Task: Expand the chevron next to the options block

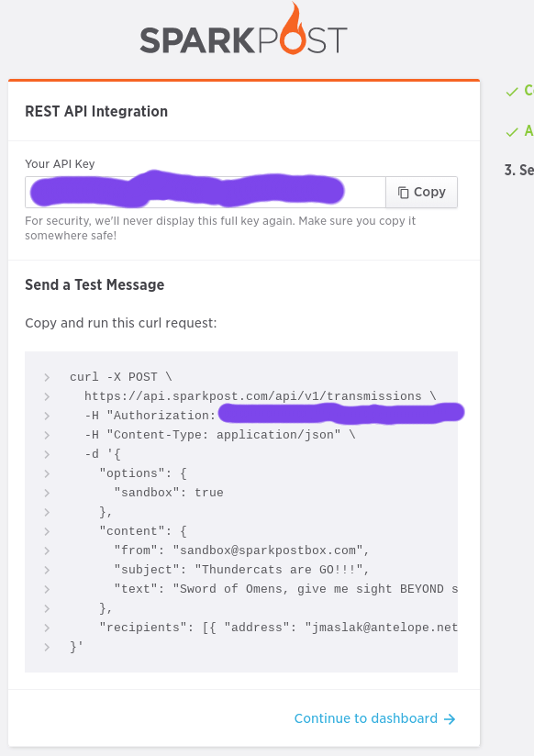Action: (47, 473)
